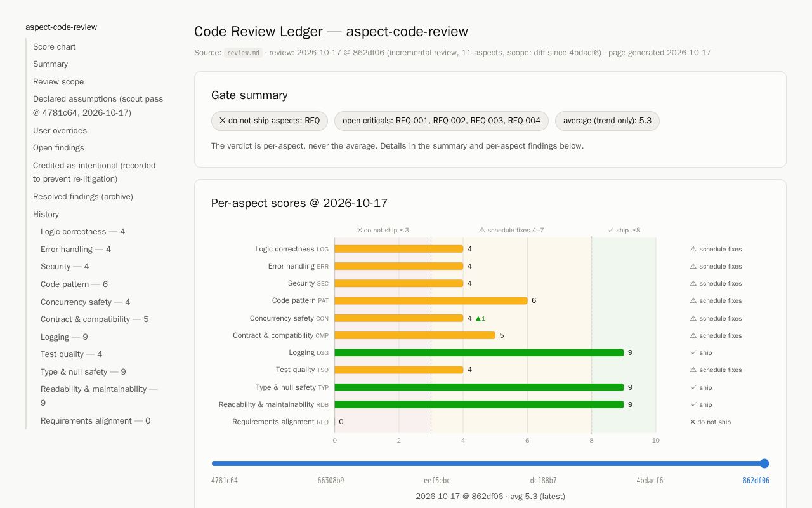
Task: Navigate to User overrides section
Action: (x=60, y=130)
